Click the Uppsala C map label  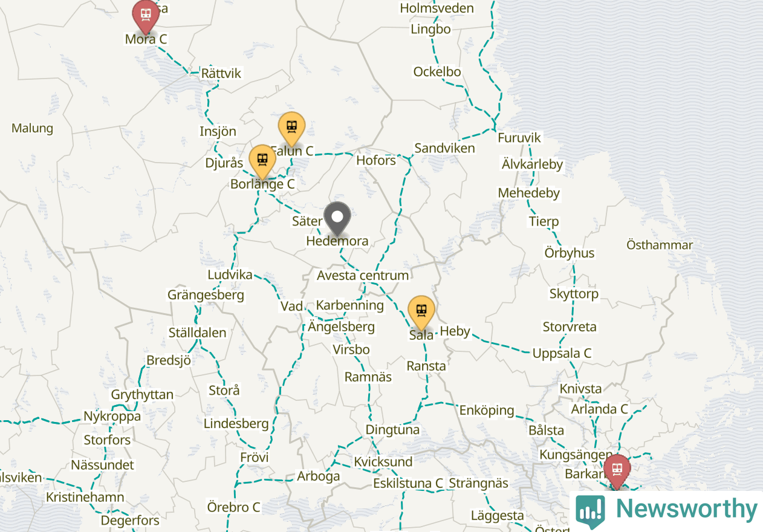point(562,354)
